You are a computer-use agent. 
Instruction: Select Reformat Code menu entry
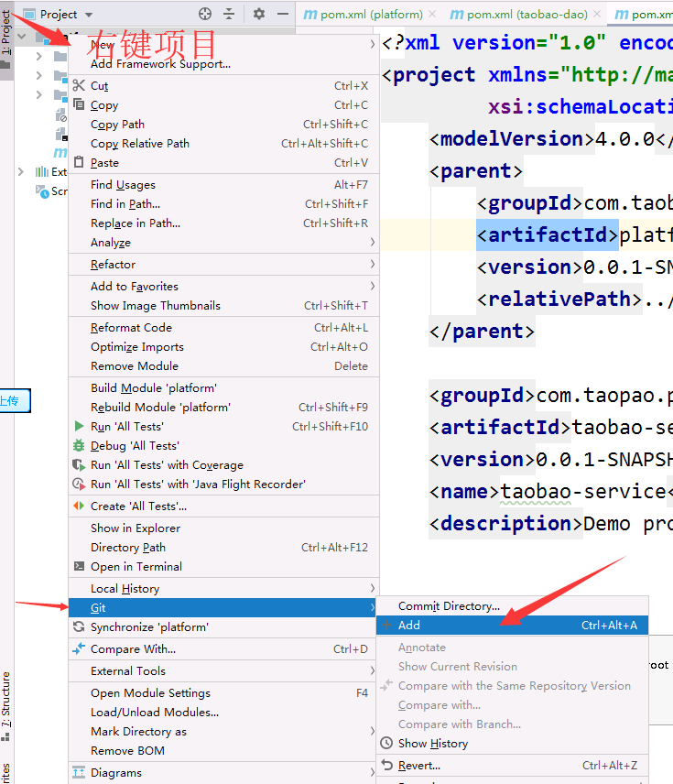[x=223, y=328]
